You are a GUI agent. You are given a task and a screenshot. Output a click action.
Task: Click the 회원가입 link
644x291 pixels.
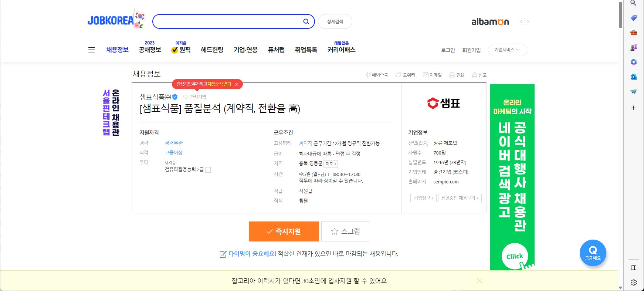[x=471, y=50]
